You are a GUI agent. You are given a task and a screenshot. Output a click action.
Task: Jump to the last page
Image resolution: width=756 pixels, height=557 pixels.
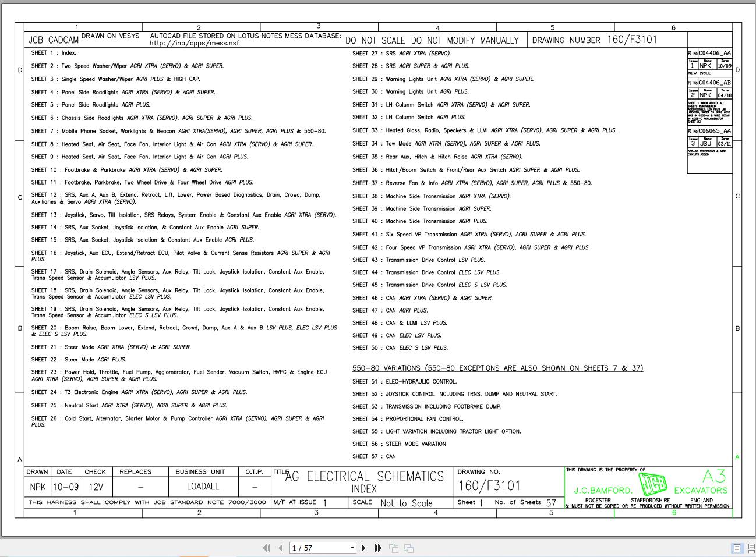point(378,548)
